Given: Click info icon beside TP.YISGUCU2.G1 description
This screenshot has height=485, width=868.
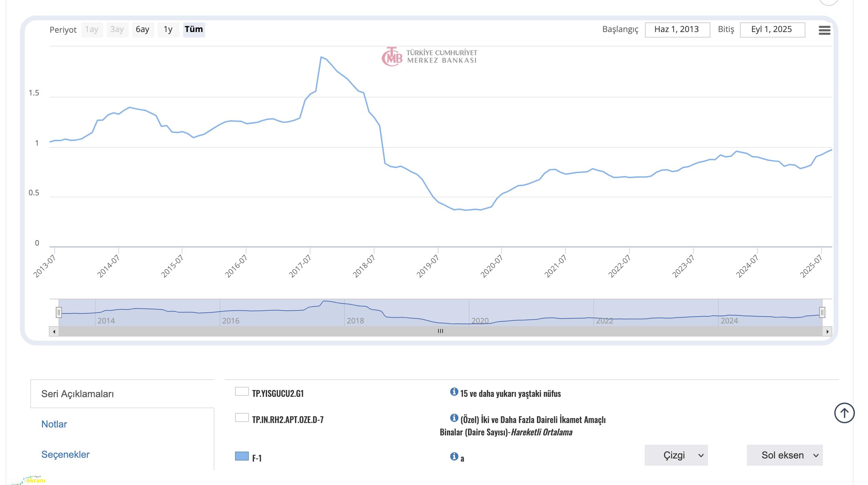Looking at the screenshot, I should (454, 392).
